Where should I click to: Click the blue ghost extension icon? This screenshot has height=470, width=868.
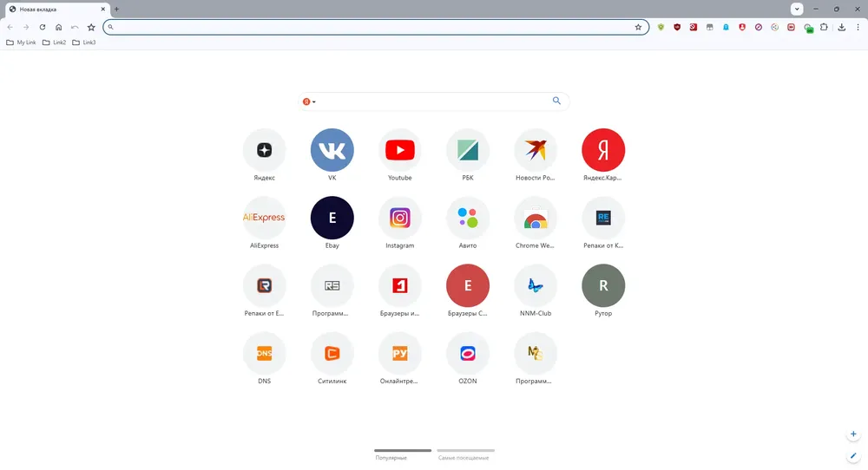pyautogui.click(x=726, y=27)
